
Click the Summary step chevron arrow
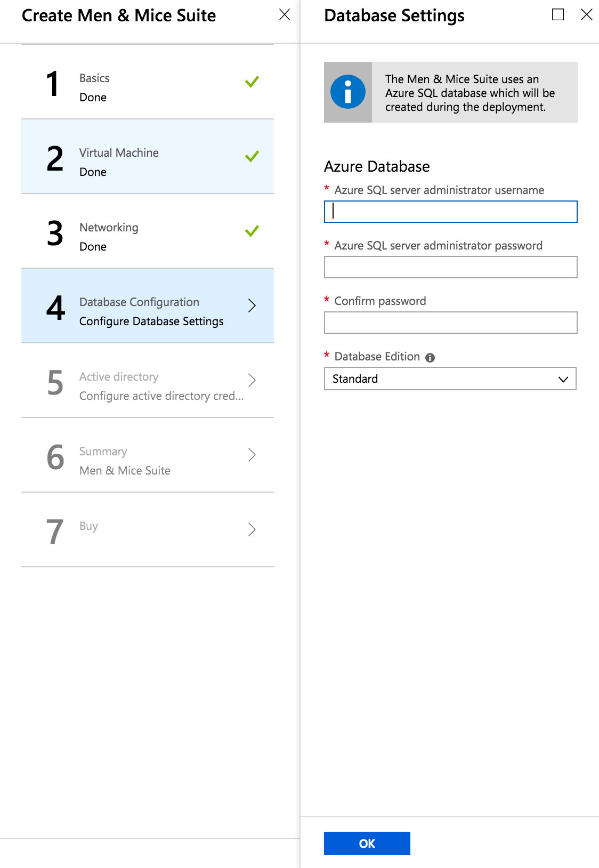[252, 455]
